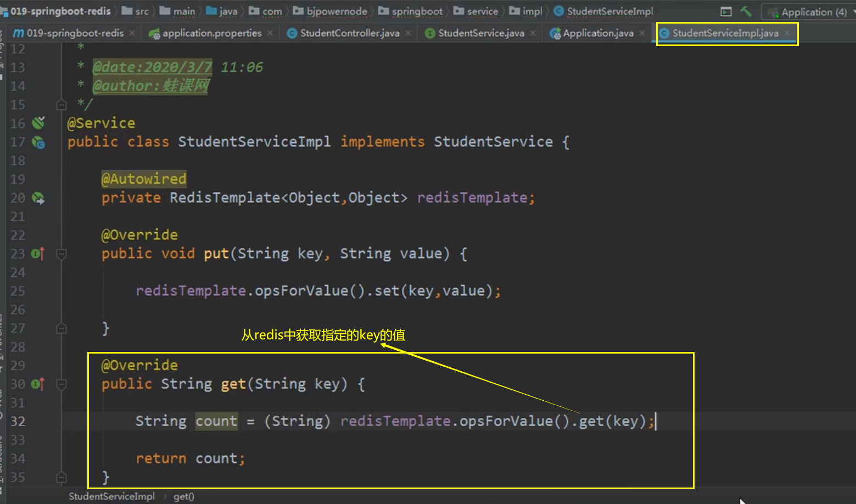Click the @author comment tag

pos(151,86)
